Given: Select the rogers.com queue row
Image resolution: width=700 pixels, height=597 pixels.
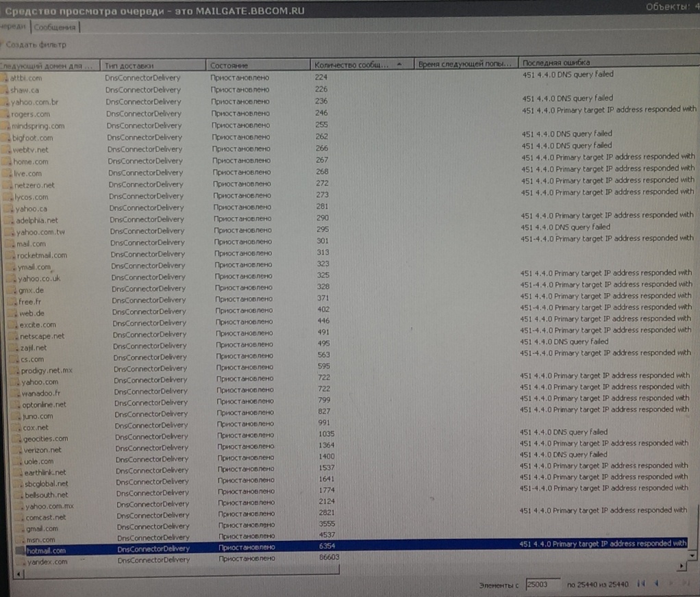Looking at the screenshot, I should tap(348, 113).
